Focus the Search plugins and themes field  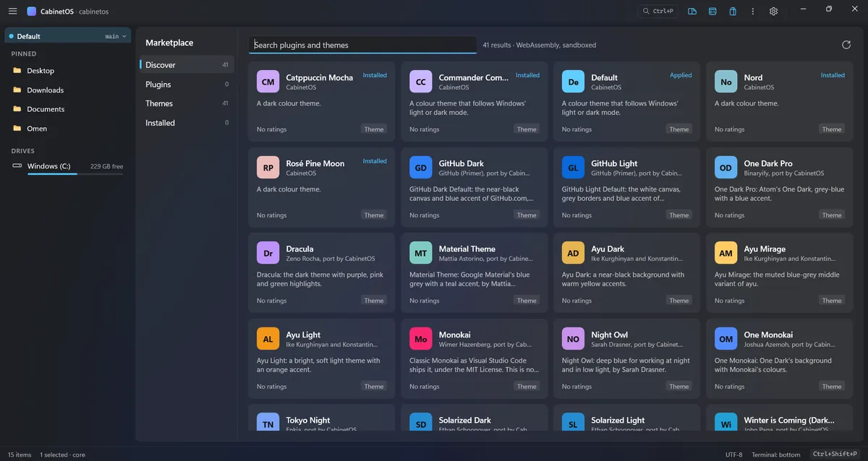362,45
